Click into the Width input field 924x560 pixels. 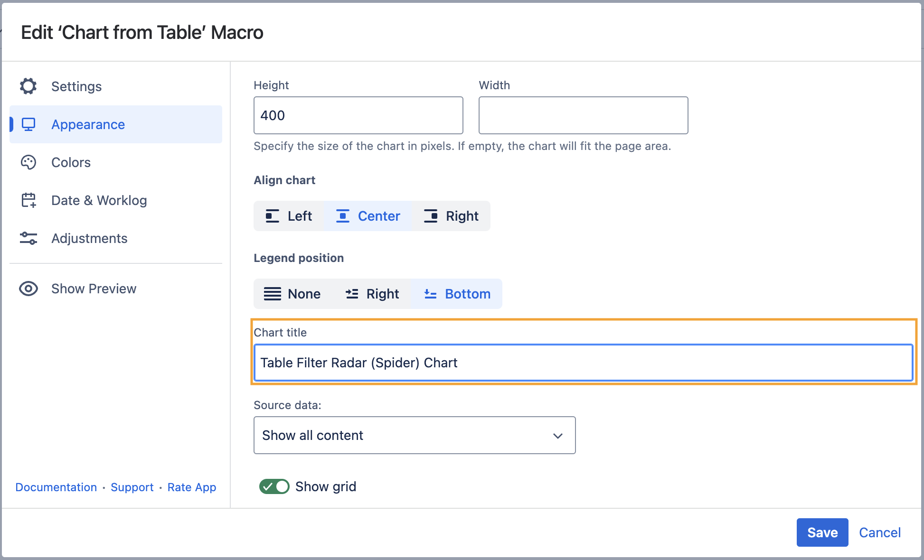pos(583,115)
